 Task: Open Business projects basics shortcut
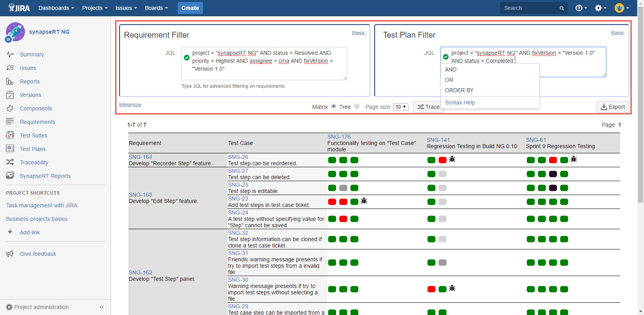37,219
